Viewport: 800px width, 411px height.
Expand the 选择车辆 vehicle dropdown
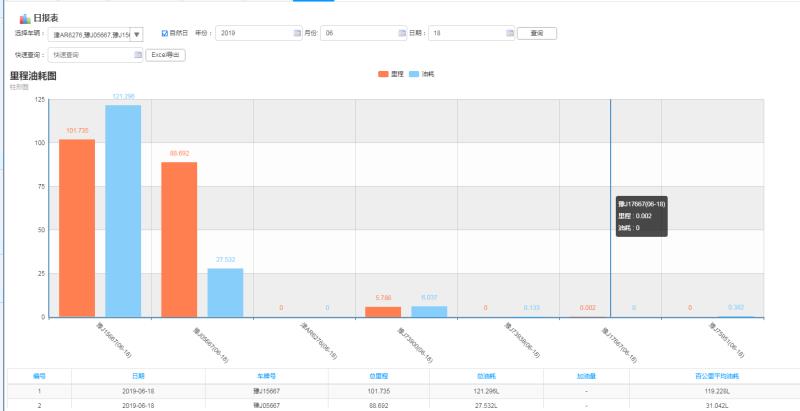tap(137, 34)
